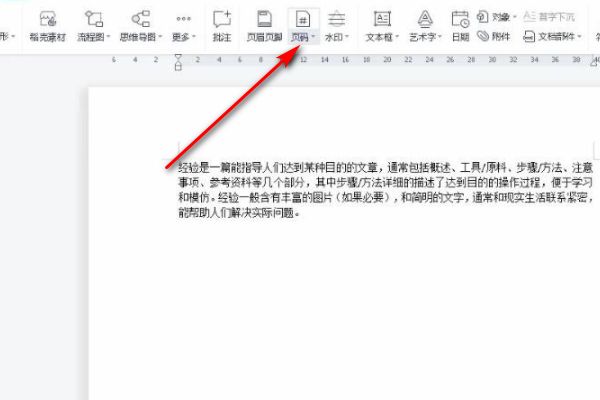Click the 流程图 flowchart icon

pyautogui.click(x=94, y=19)
